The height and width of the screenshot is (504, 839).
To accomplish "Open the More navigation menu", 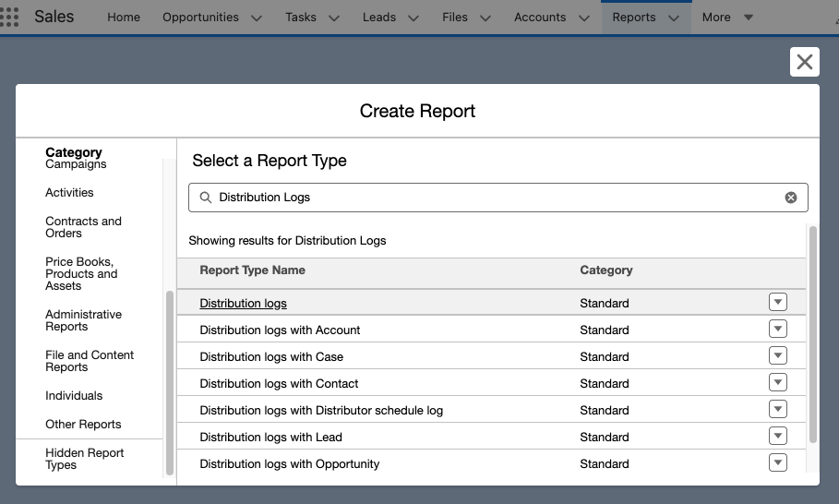I will tap(727, 17).
